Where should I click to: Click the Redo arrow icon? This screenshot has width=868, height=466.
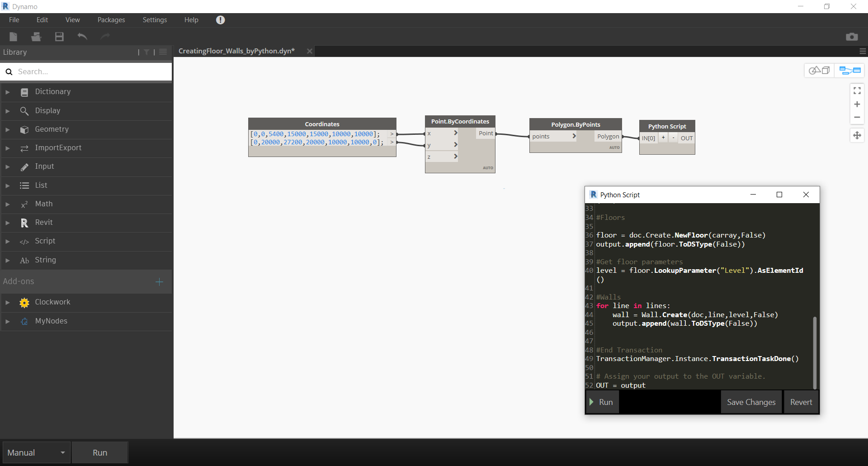pos(105,37)
